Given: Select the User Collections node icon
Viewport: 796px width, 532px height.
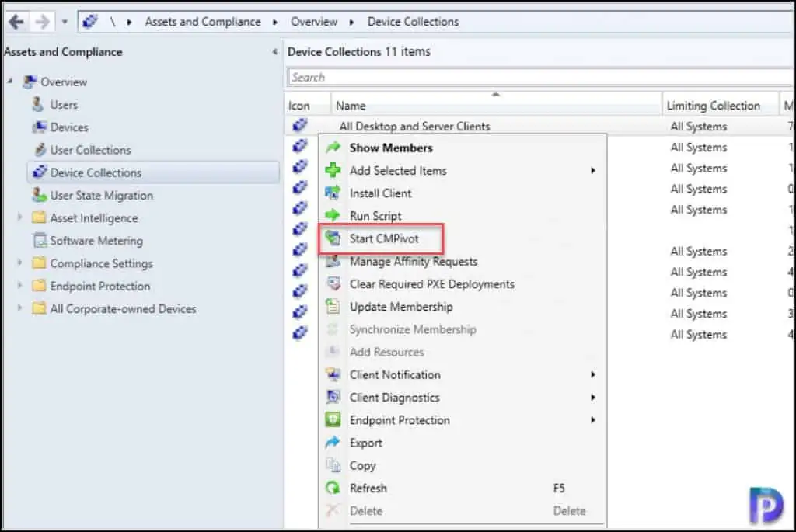Looking at the screenshot, I should pyautogui.click(x=40, y=150).
